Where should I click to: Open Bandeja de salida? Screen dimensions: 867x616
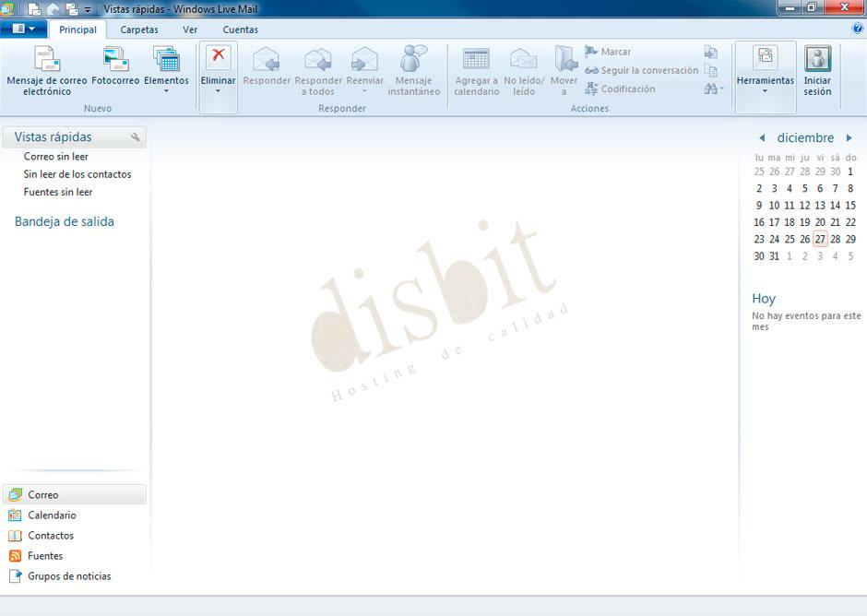[64, 221]
